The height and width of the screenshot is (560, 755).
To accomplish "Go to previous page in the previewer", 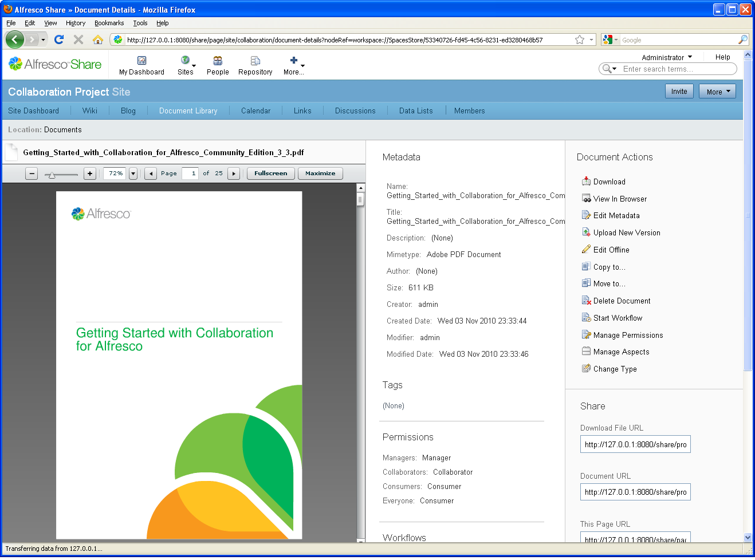I will [x=151, y=173].
